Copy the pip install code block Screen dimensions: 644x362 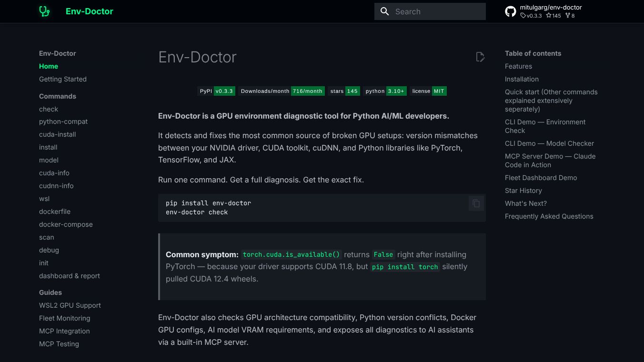point(476,203)
